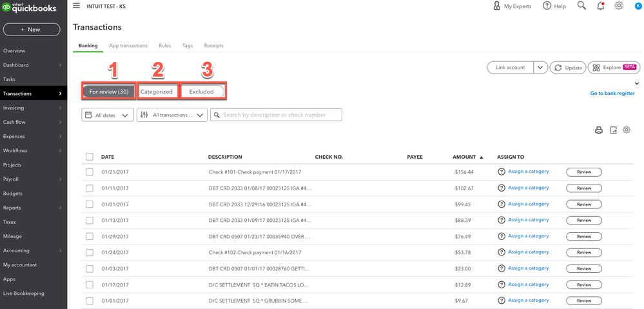
Task: Click the Explore BETA button
Action: point(614,67)
